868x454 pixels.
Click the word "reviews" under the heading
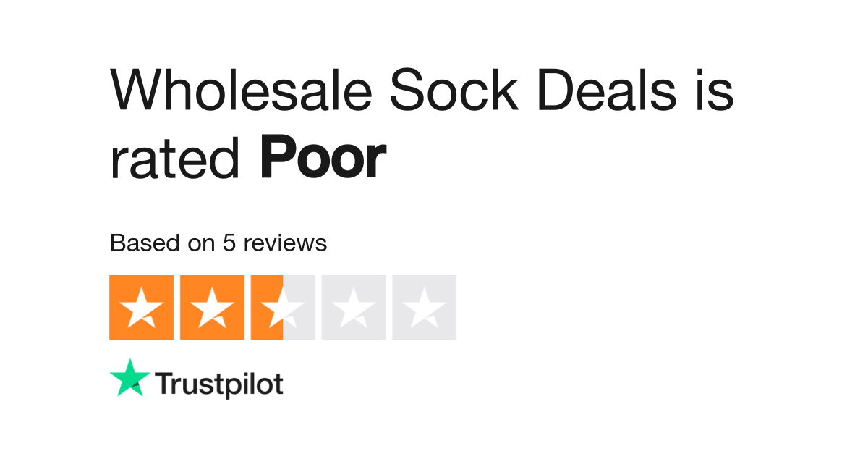coord(285,243)
